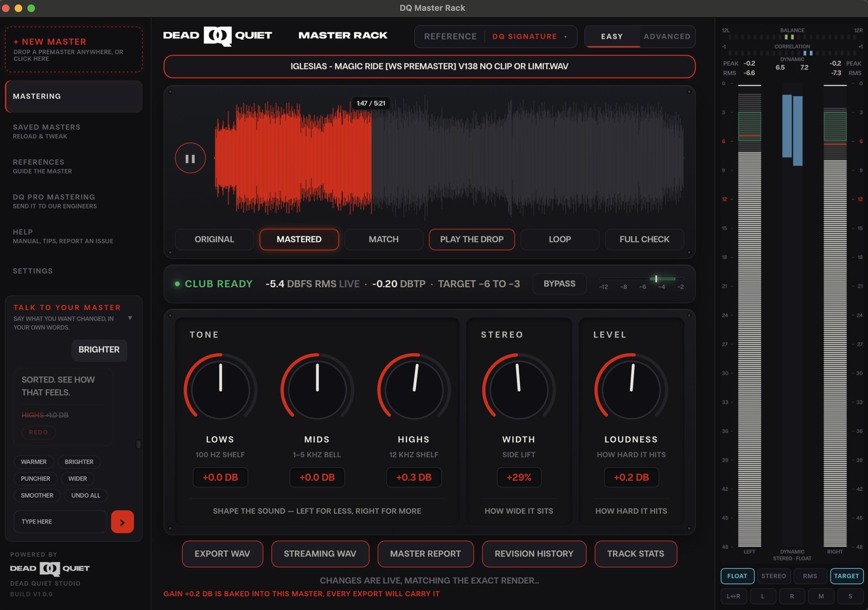Pause playback with the round pause button
Viewport: 868px width, 610px height.
point(190,158)
